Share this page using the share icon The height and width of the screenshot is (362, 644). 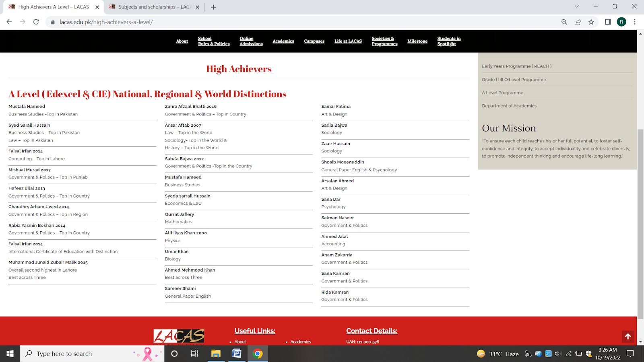coord(578,22)
